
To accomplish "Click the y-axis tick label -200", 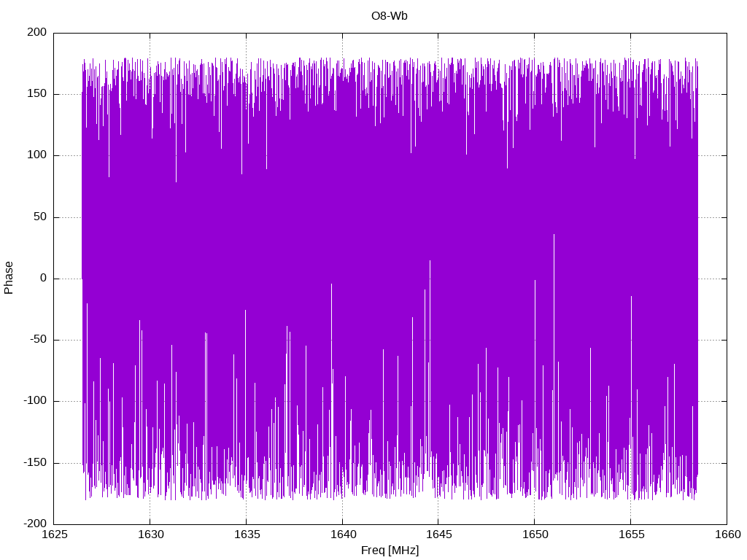I will 35,524.
